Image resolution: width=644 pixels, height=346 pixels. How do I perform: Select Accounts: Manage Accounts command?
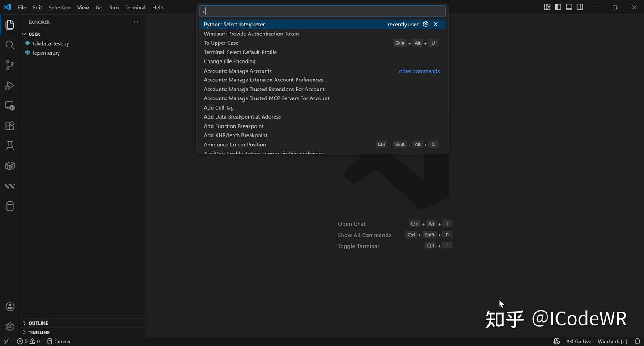[322, 71]
